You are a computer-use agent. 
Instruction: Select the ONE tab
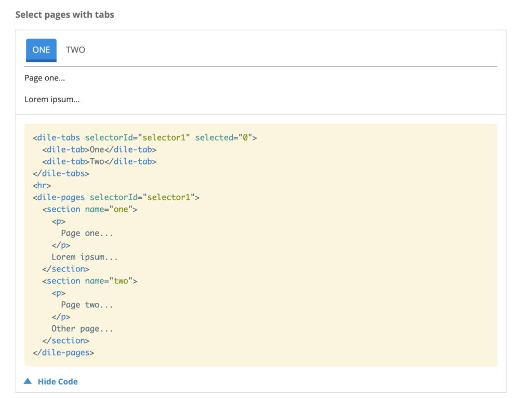[41, 50]
